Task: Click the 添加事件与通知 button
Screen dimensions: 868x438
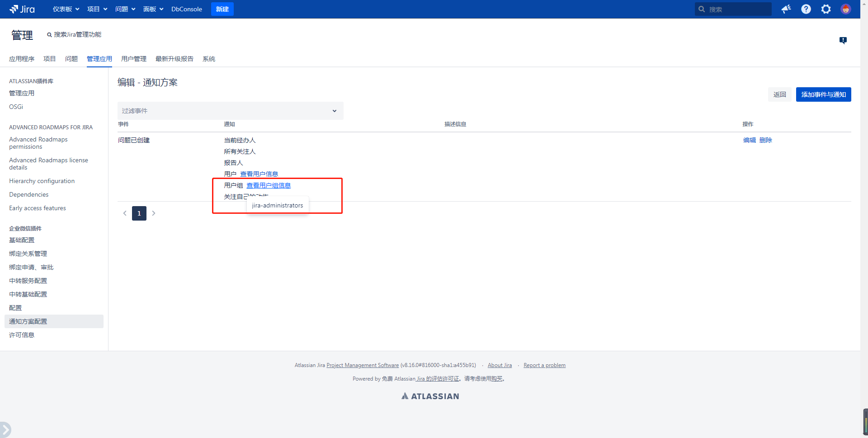Action: (x=823, y=94)
